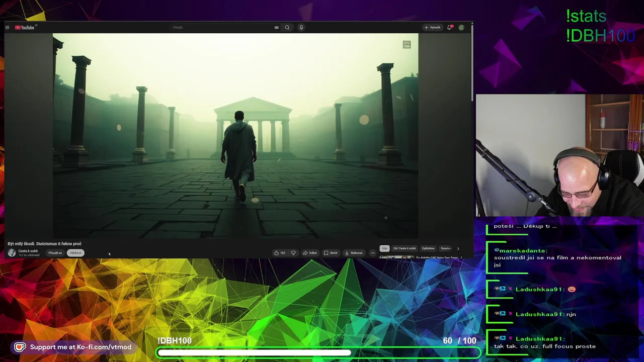Click the Stáhnout download button
This screenshot has width=644, height=362.
pyautogui.click(x=354, y=253)
